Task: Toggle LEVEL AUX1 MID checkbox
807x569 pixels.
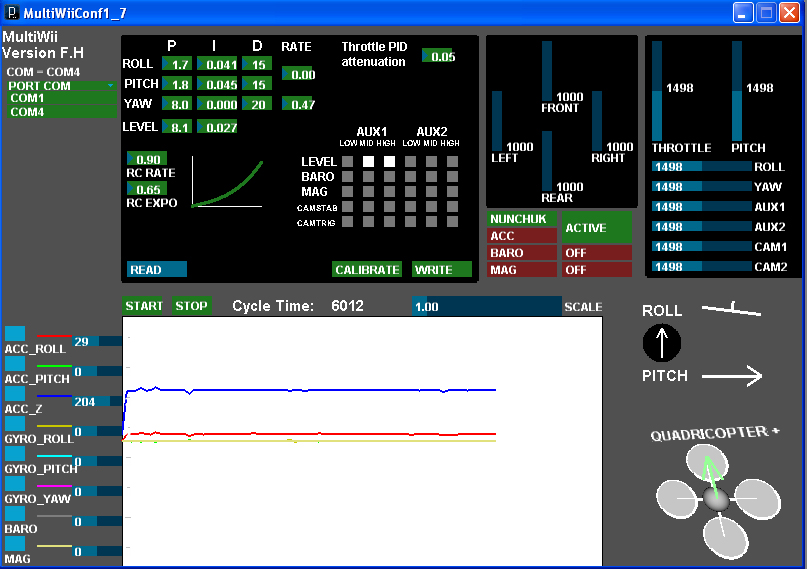Action: pyautogui.click(x=369, y=162)
